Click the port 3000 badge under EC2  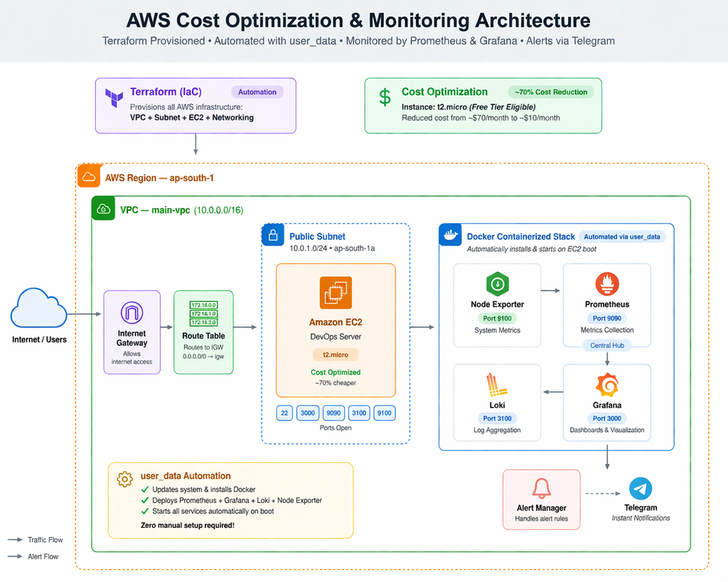click(308, 413)
